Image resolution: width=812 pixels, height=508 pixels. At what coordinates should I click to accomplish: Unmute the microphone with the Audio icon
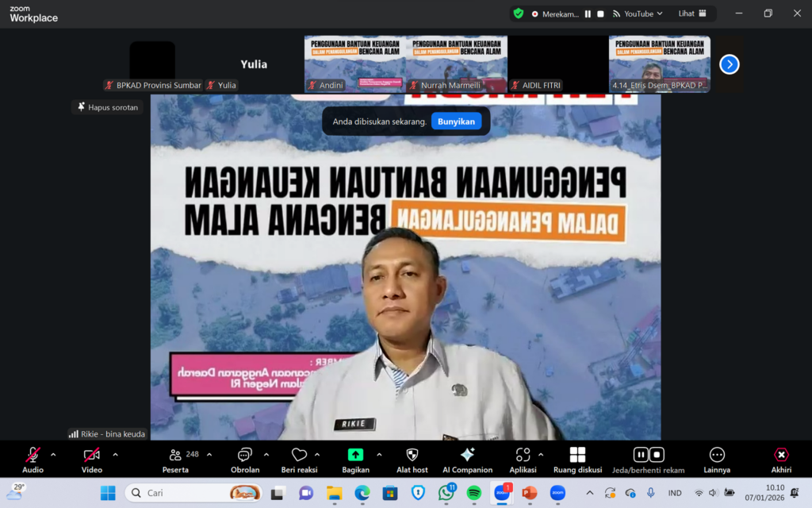point(33,455)
